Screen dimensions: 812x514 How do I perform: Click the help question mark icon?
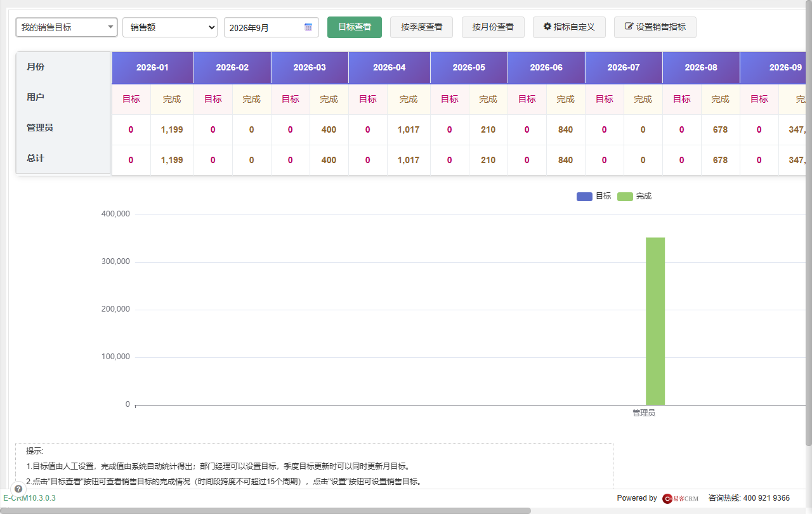[x=18, y=489]
